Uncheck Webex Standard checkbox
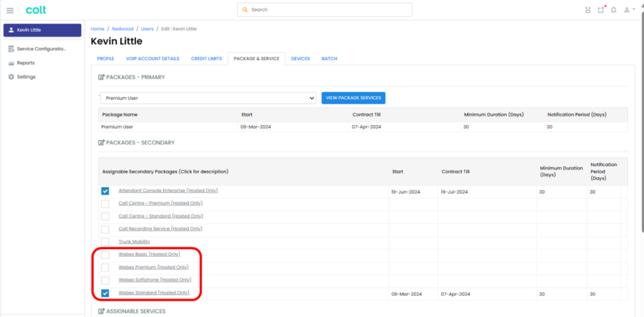Image resolution: width=644 pixels, height=317 pixels. point(105,293)
